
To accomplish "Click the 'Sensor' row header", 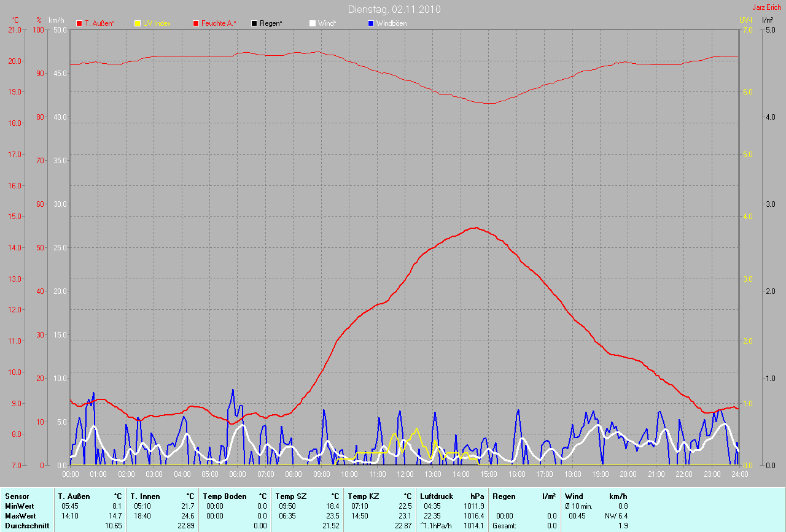I will tap(17, 496).
